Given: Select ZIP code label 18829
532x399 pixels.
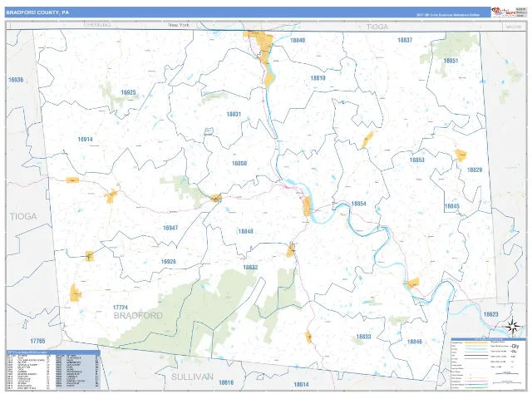Looking at the screenshot, I should (475, 170).
